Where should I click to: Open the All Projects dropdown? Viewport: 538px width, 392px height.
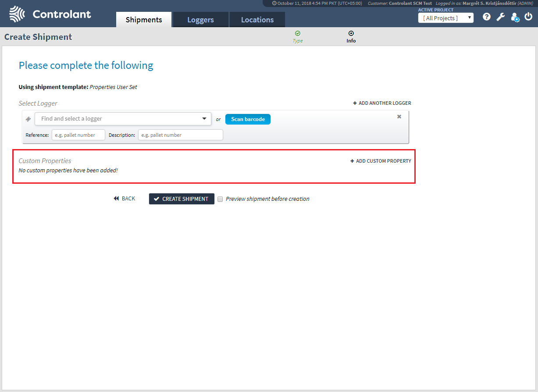pyautogui.click(x=446, y=18)
